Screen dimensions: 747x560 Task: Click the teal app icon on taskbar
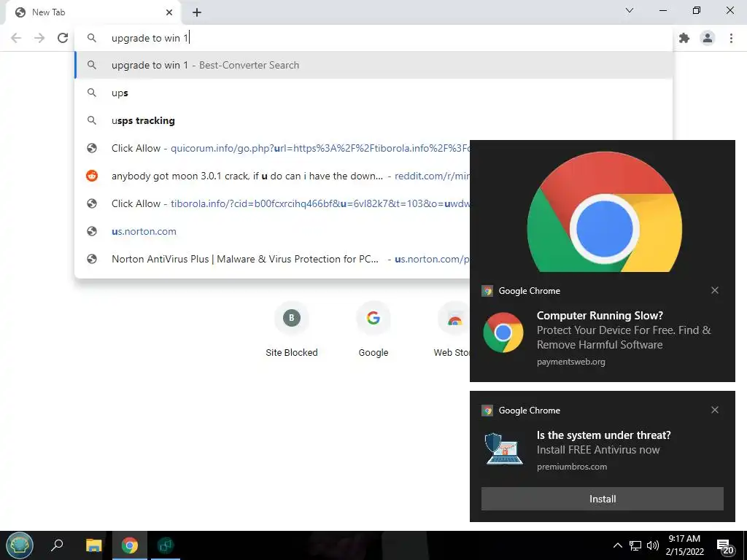click(x=166, y=545)
